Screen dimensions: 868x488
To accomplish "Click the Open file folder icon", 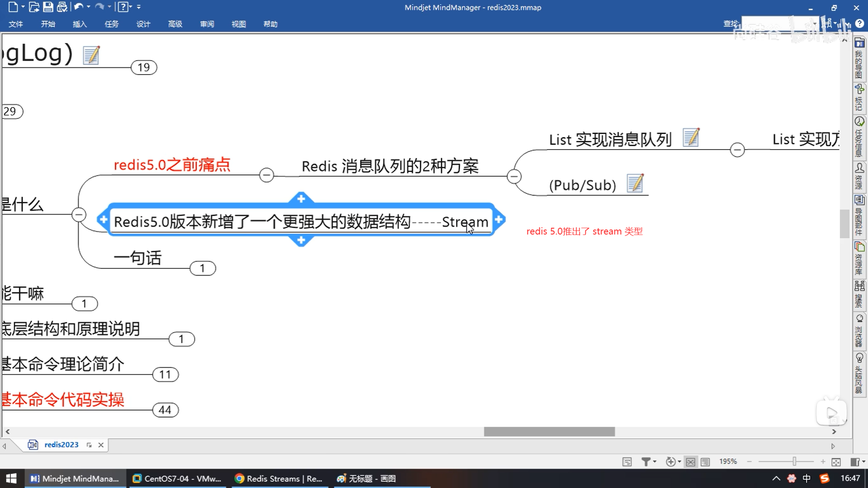I will (34, 7).
